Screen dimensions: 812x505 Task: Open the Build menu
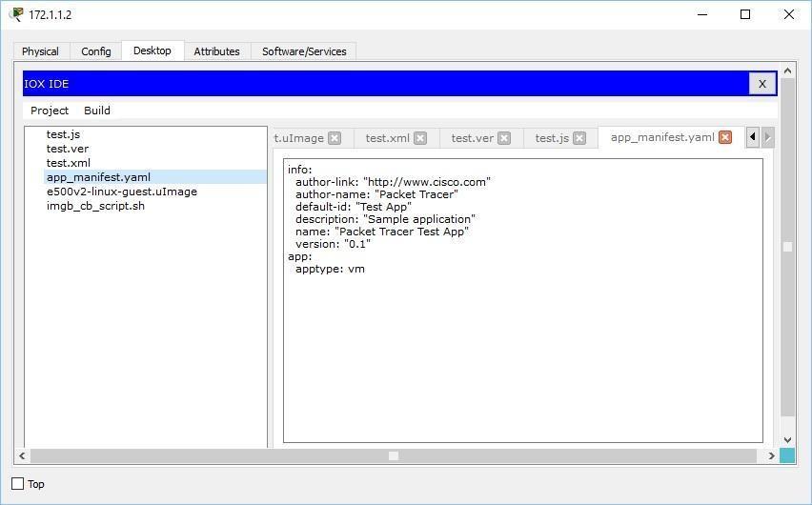pyautogui.click(x=97, y=111)
